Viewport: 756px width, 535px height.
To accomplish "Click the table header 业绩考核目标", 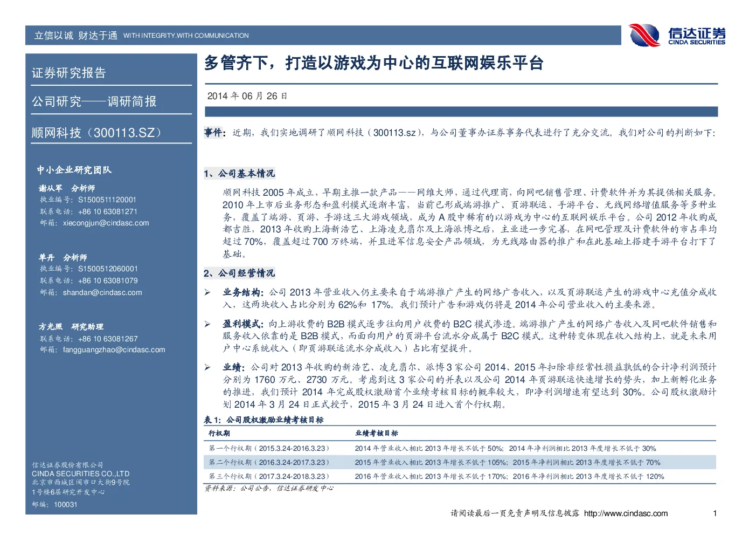I will pos(377,434).
